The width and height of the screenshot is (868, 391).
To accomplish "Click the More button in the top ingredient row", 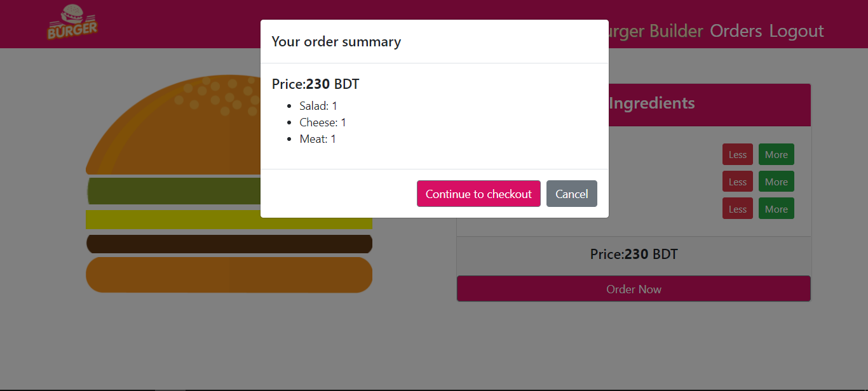I will point(776,154).
